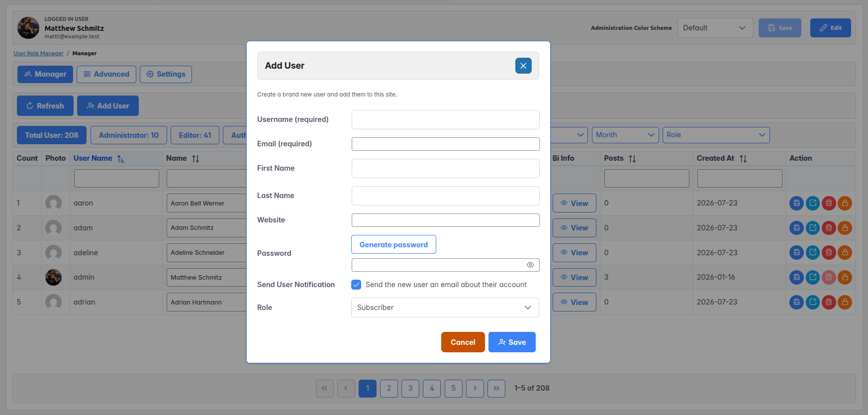Click Created At column filter box

(740, 178)
